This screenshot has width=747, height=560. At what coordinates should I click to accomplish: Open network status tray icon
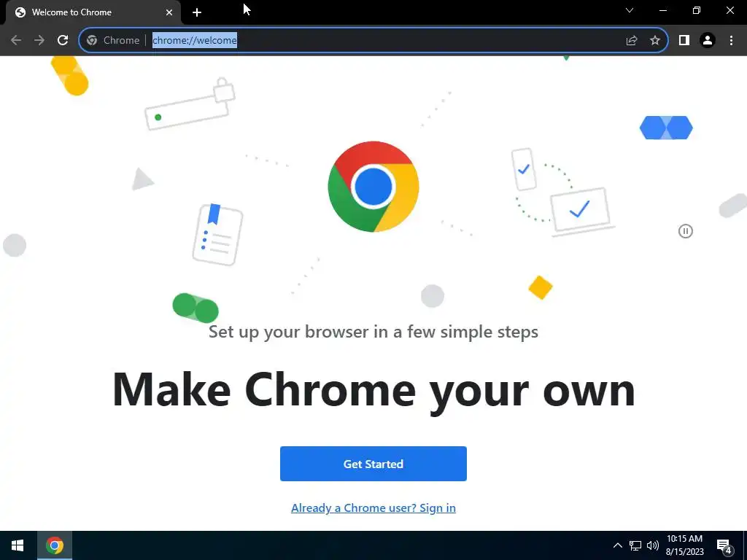[635, 545]
